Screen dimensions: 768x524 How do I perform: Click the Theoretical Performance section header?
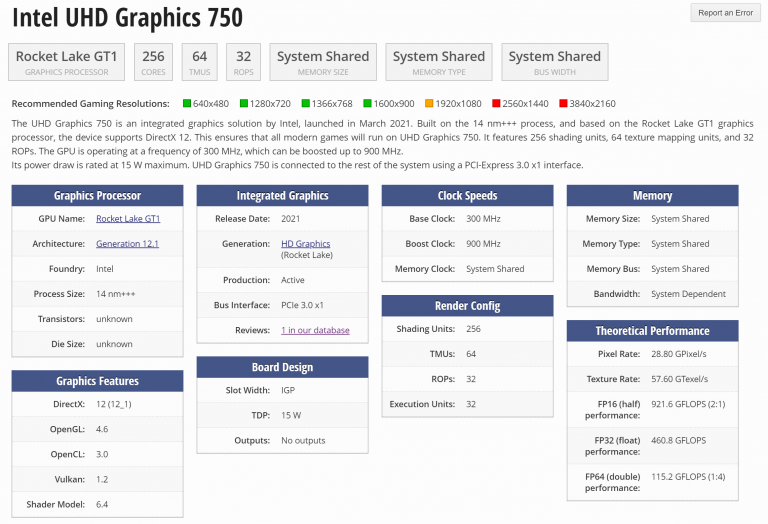tap(652, 331)
